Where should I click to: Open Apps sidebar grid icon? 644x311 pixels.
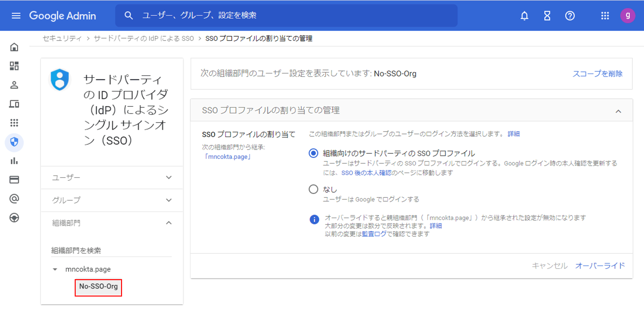14,123
